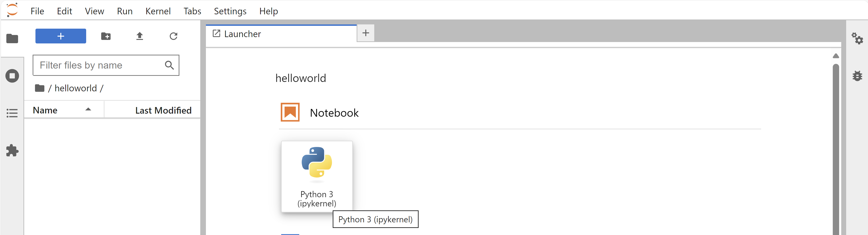Open the Settings menu
Viewport: 868px width, 235px height.
point(230,11)
